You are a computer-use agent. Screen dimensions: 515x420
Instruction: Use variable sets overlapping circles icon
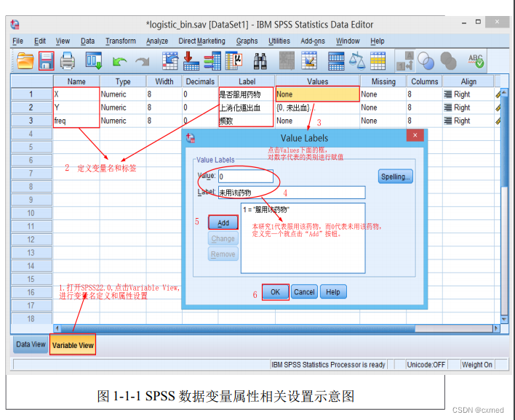coord(426,61)
